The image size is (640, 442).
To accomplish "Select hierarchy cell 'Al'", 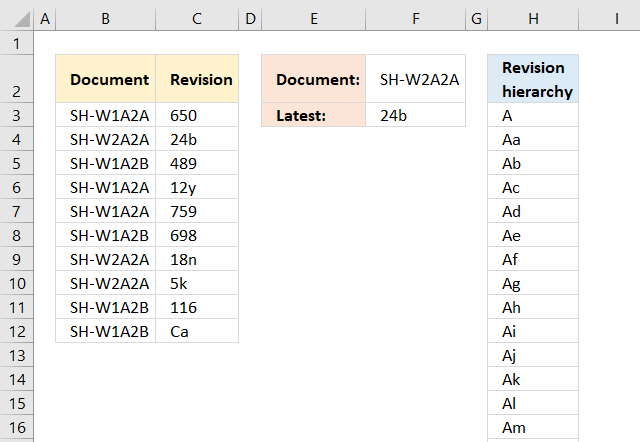I will click(533, 403).
